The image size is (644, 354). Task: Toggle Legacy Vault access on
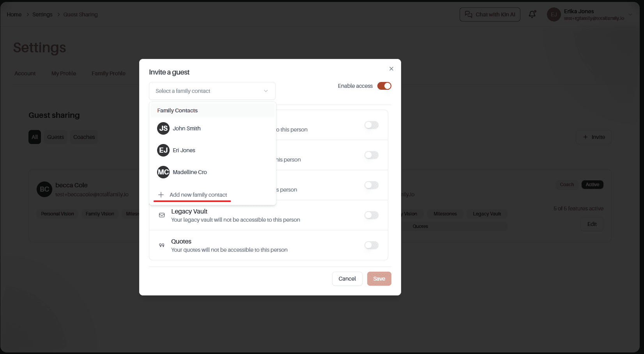372,215
